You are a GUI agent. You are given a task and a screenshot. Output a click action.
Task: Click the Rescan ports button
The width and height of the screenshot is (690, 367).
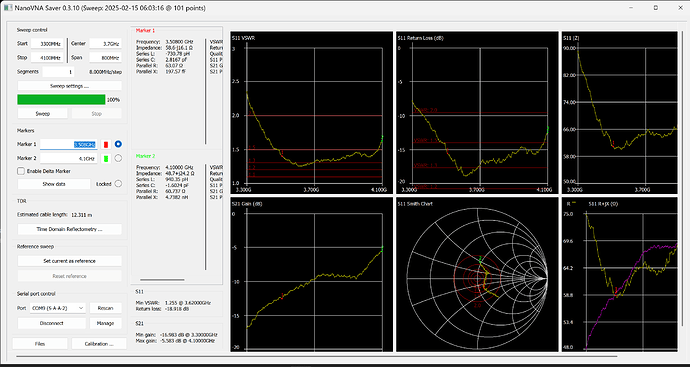[106, 308]
